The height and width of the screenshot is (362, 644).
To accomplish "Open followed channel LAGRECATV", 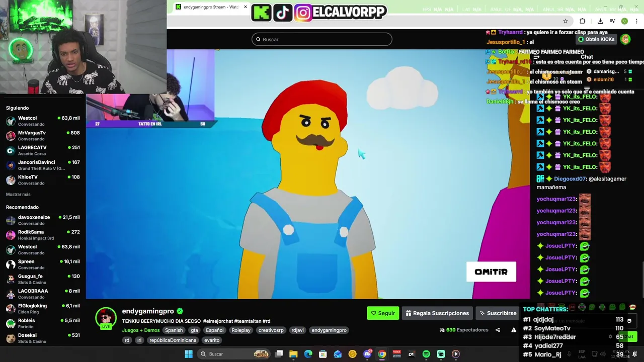I will 43,150.
